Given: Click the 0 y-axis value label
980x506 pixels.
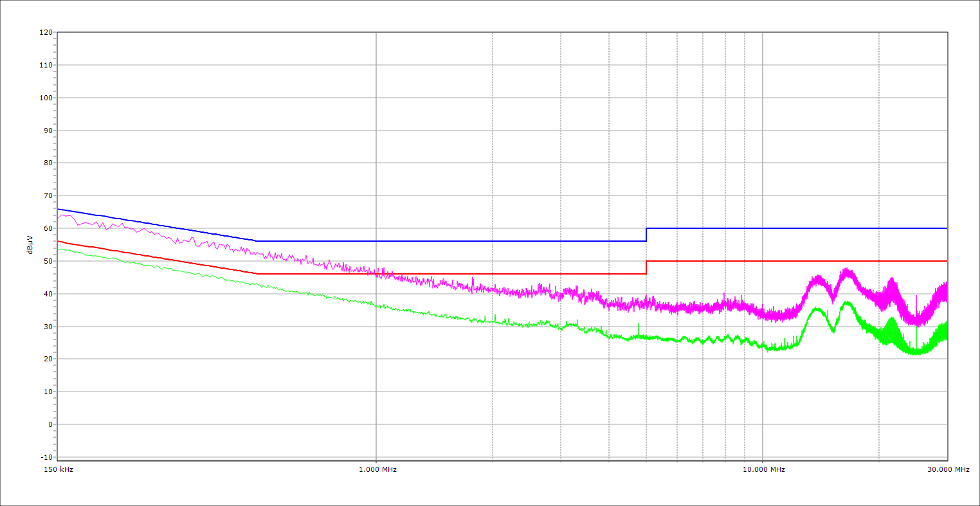Looking at the screenshot, I should (x=50, y=424).
